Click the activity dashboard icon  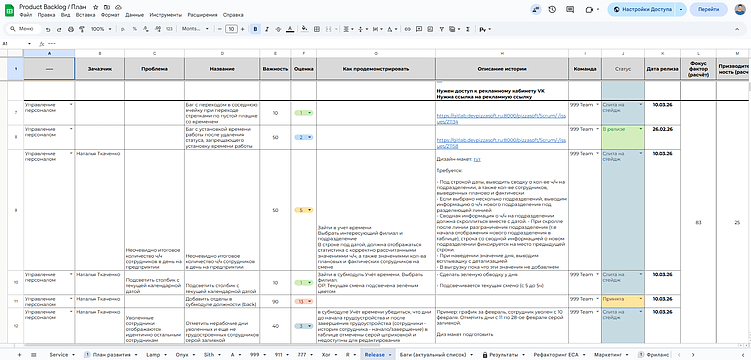pos(535,9)
